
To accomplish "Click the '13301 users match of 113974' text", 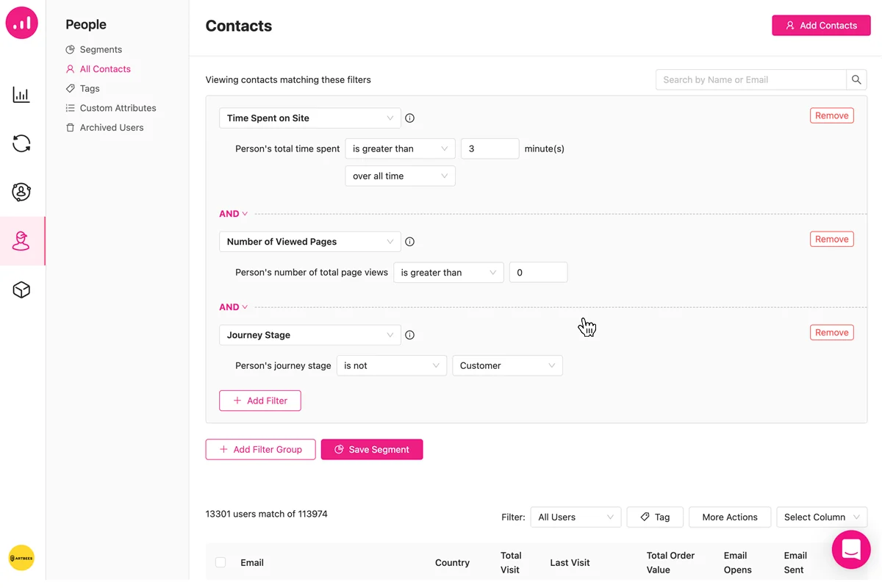I will (x=267, y=514).
